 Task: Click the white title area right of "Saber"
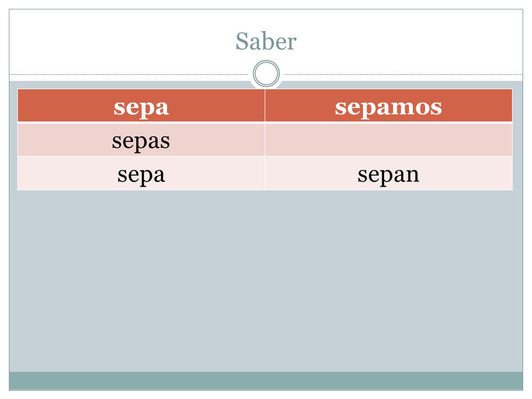410,42
